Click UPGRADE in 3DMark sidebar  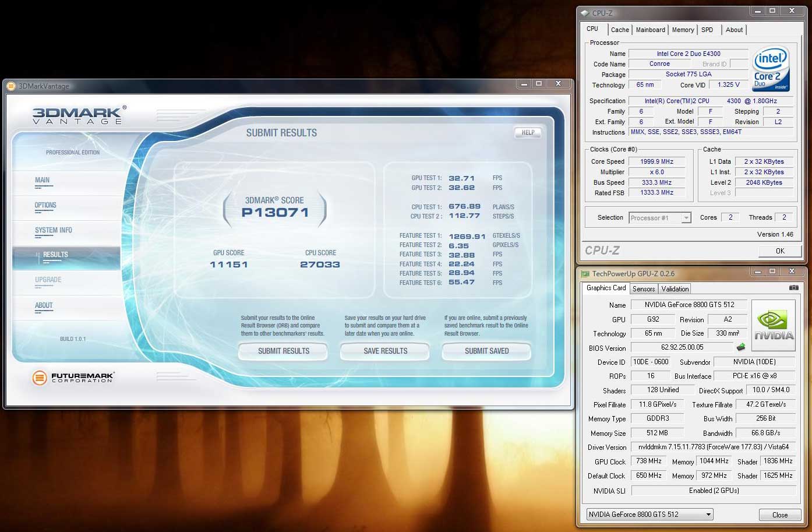tap(48, 280)
